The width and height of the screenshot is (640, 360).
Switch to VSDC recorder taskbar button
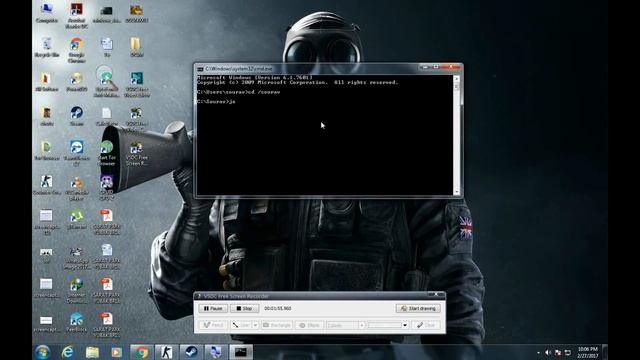(216, 352)
